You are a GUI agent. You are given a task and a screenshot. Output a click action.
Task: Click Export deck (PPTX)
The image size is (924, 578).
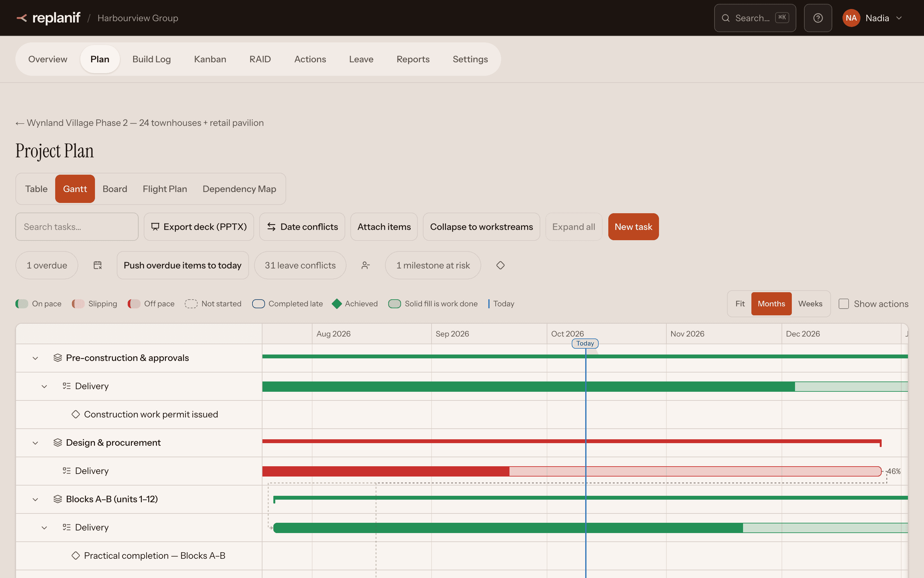pos(199,227)
